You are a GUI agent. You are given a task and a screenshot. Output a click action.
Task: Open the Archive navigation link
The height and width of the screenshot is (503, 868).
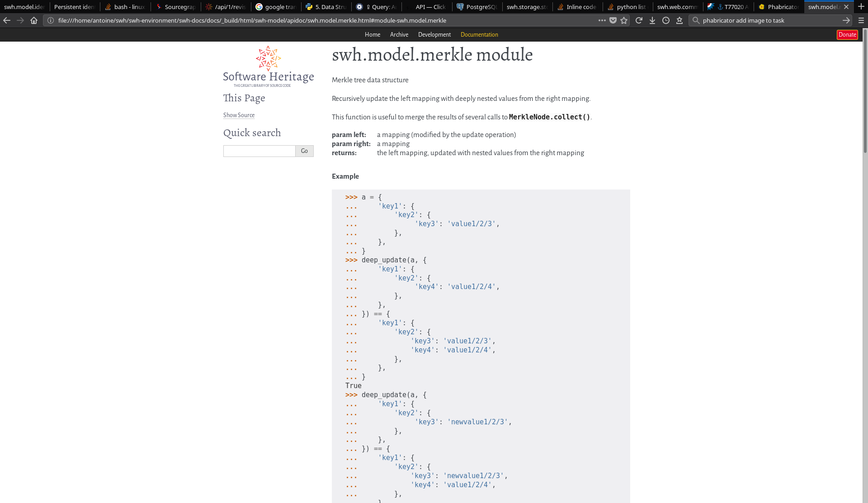pyautogui.click(x=399, y=35)
